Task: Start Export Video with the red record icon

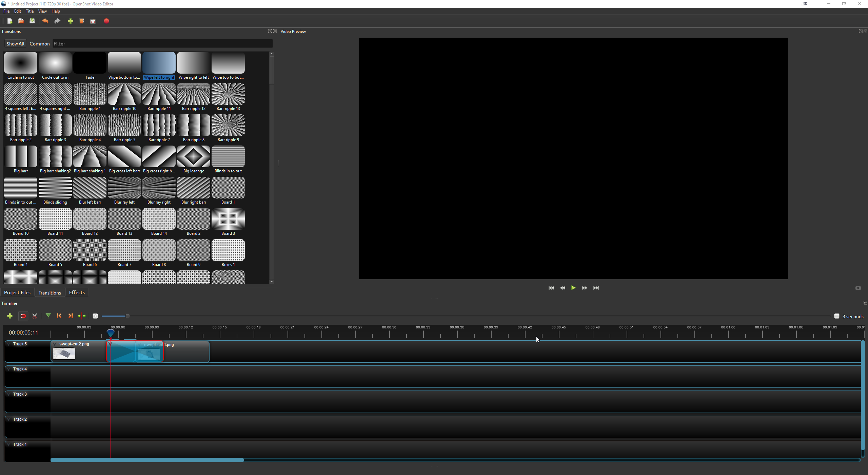Action: click(106, 21)
